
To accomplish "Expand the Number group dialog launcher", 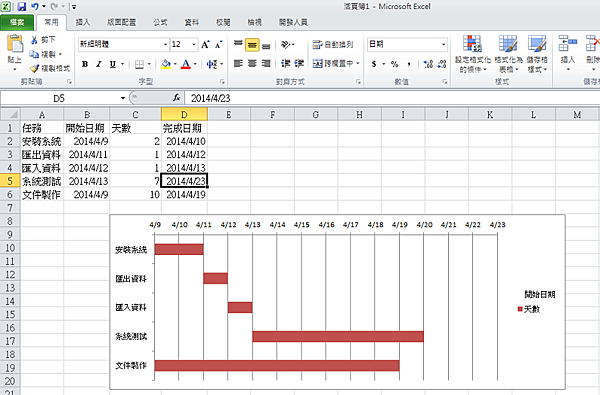I will tap(445, 81).
